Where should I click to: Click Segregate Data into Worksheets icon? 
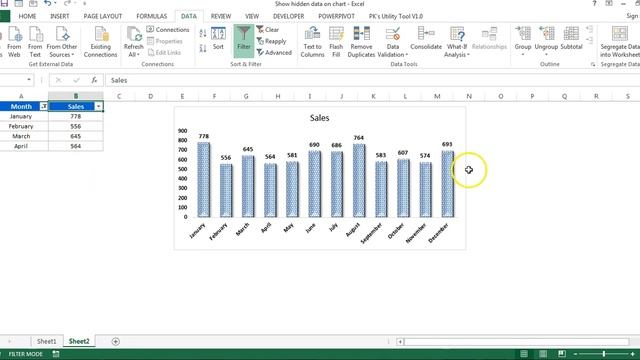(x=620, y=42)
